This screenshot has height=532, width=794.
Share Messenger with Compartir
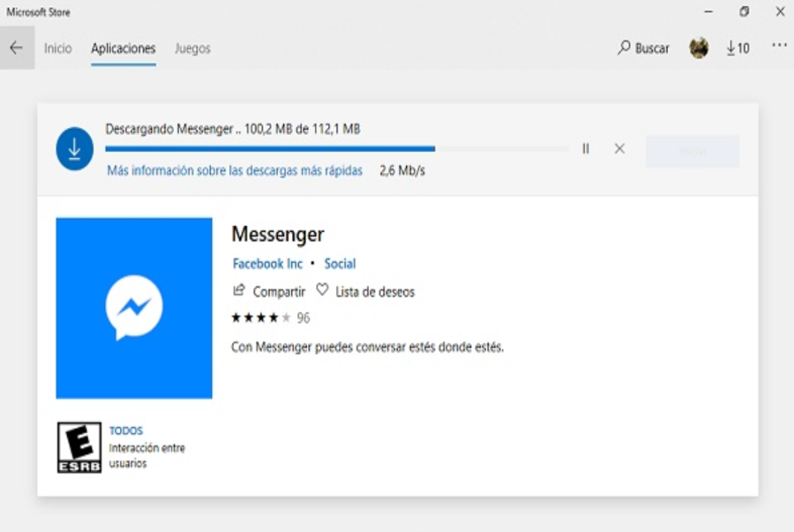click(x=269, y=291)
